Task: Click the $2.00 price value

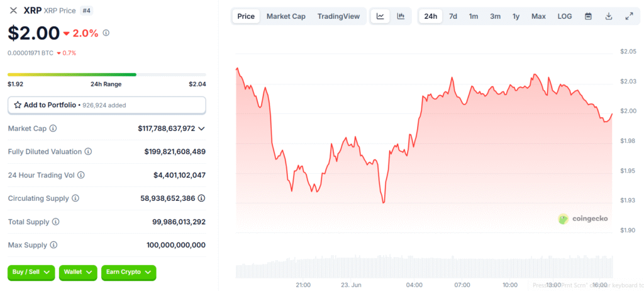Action: click(34, 33)
